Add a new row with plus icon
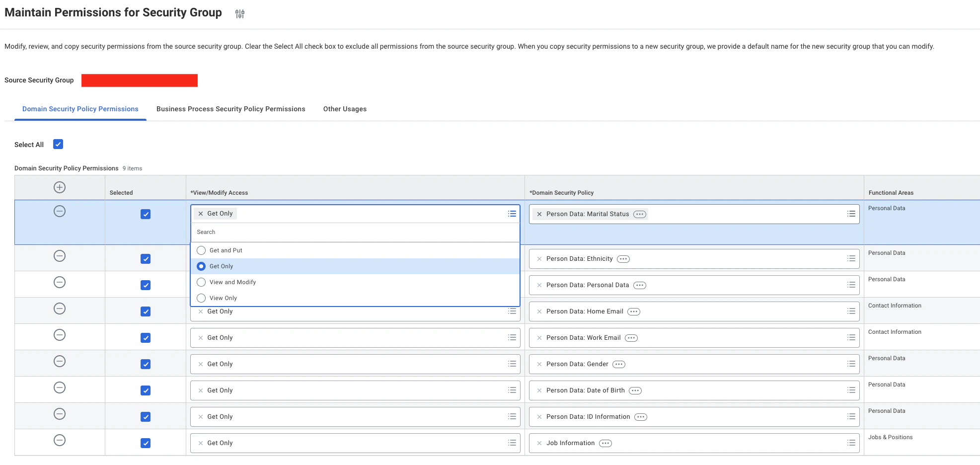 [x=60, y=187]
